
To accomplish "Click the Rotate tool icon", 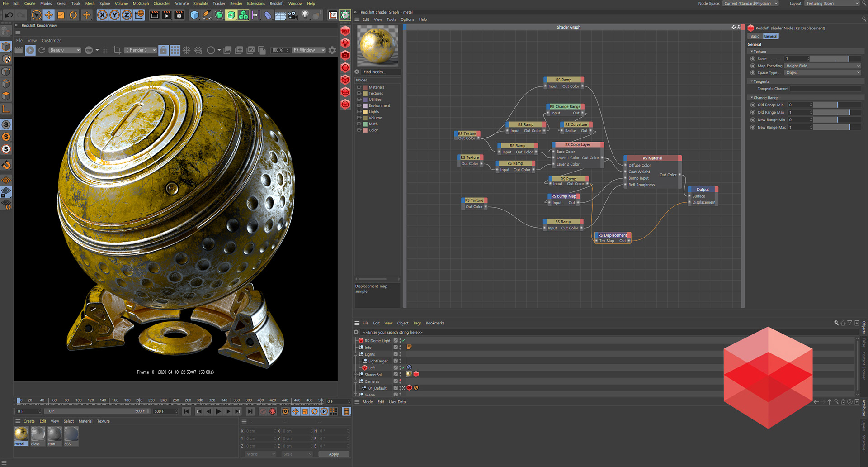I will [x=73, y=15].
